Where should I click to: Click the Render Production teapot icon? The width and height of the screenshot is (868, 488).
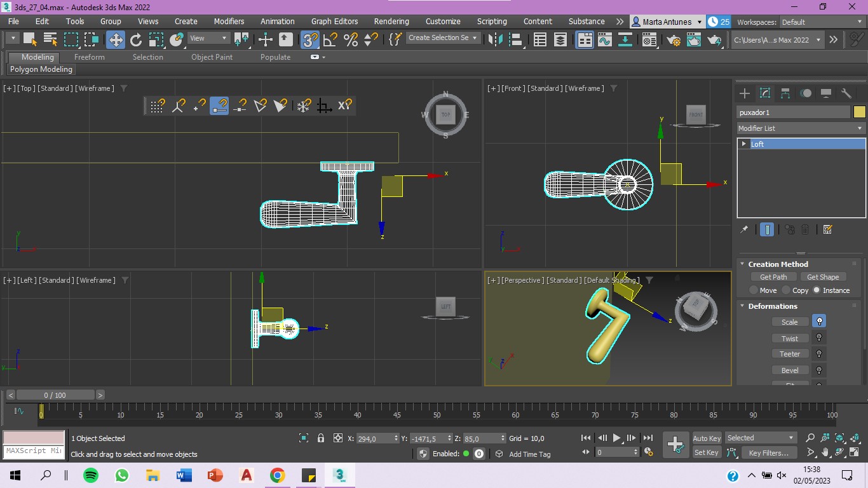pyautogui.click(x=714, y=39)
